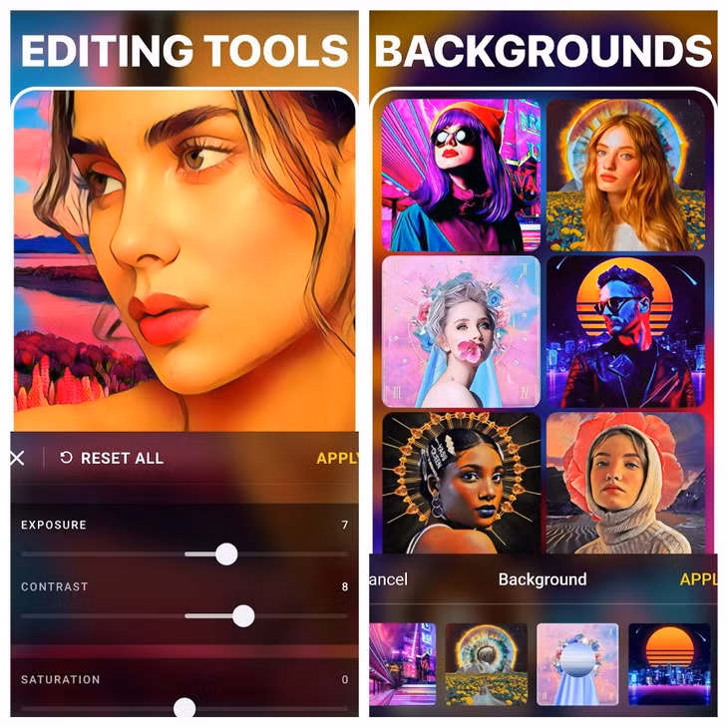Click the Background title label
This screenshot has height=728, width=728.
point(543,579)
